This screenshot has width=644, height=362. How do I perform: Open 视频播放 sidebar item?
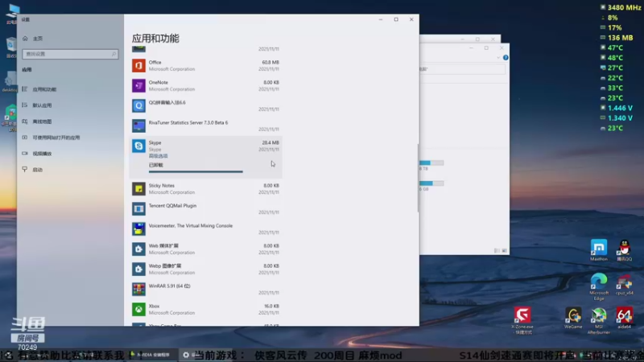coord(42,154)
